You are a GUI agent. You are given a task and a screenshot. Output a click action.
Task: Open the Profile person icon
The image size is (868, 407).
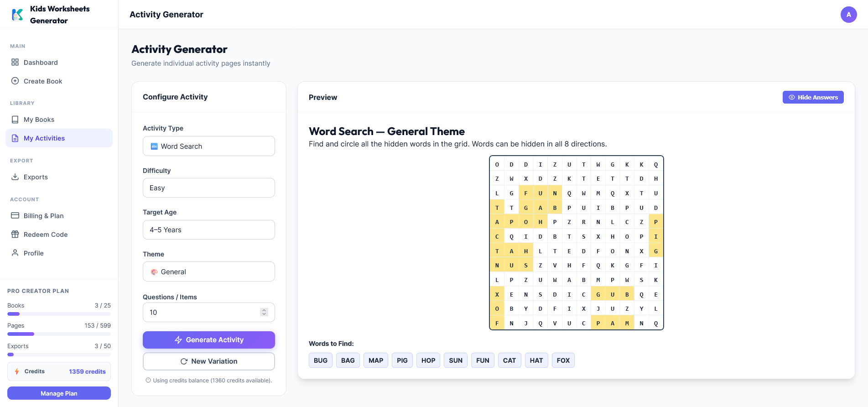click(15, 253)
